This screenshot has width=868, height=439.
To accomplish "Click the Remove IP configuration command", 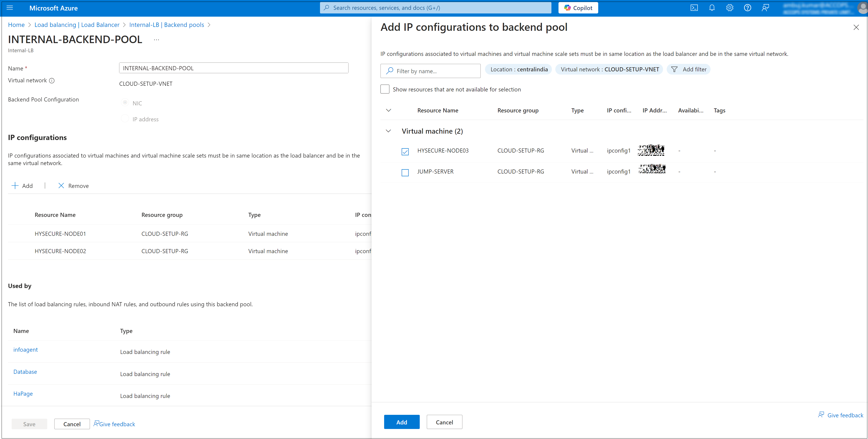I will [x=73, y=186].
